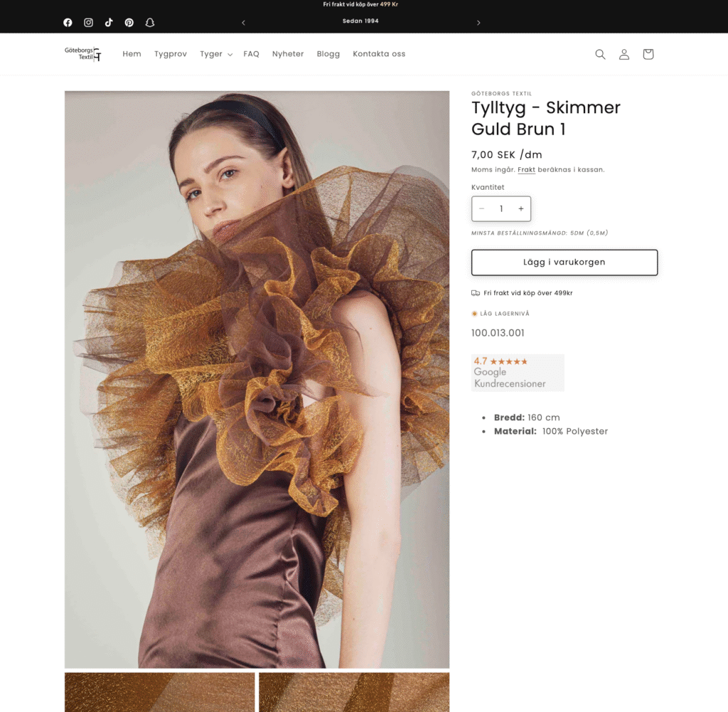Open FAQ menu item
The image size is (728, 712).
coord(251,54)
